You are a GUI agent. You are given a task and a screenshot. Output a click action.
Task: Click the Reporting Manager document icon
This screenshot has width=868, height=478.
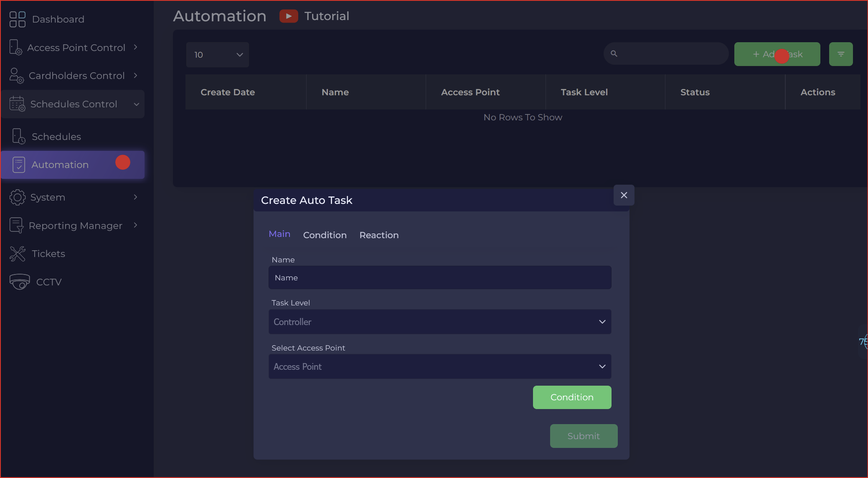(16, 225)
